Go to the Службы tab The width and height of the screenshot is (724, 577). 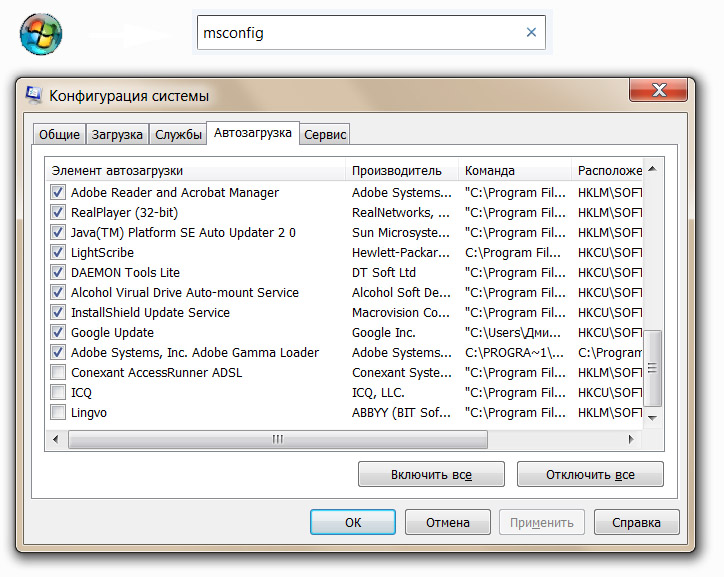178,135
